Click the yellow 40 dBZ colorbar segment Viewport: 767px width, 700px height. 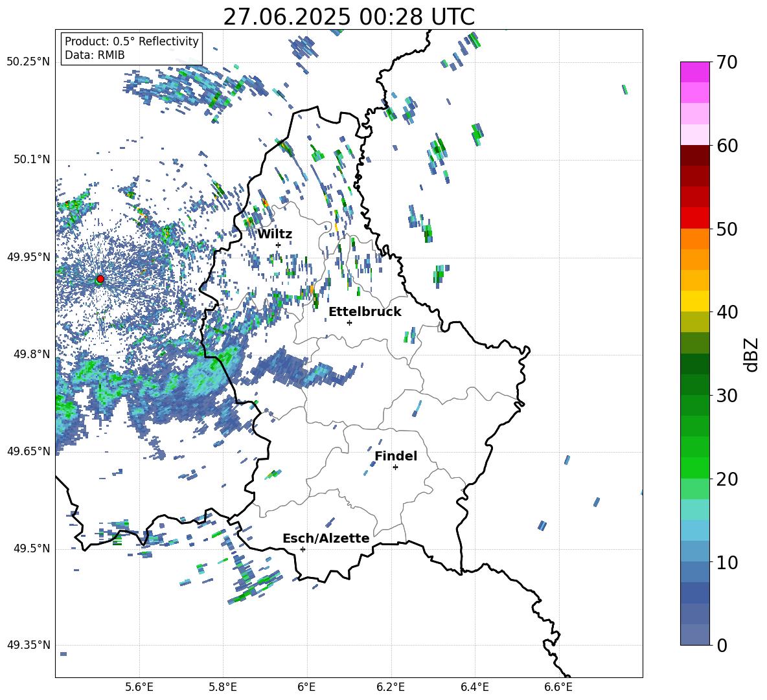(694, 301)
